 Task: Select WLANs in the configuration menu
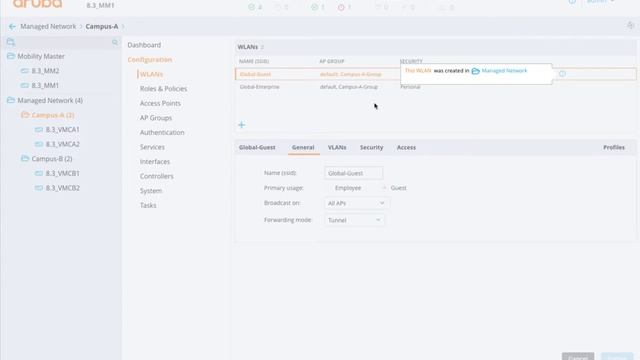click(x=151, y=74)
